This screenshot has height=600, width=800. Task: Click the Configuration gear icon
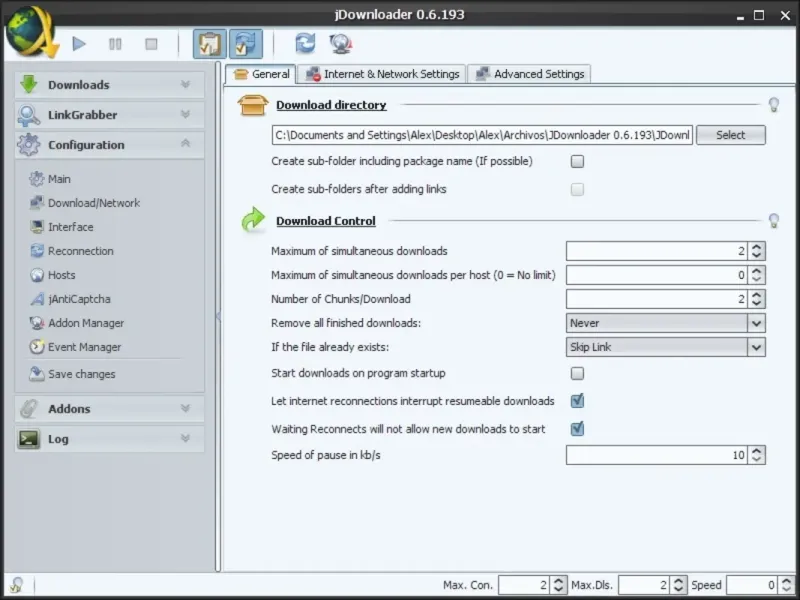coord(28,145)
